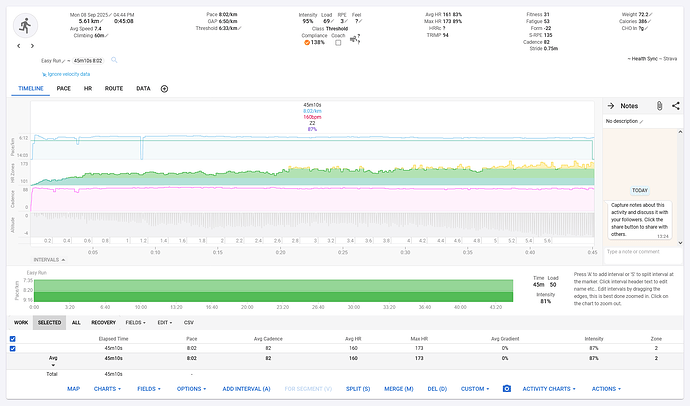Click the ADD INTERVAL (A) button
Viewport: 690px width, 406px height.
click(246, 389)
